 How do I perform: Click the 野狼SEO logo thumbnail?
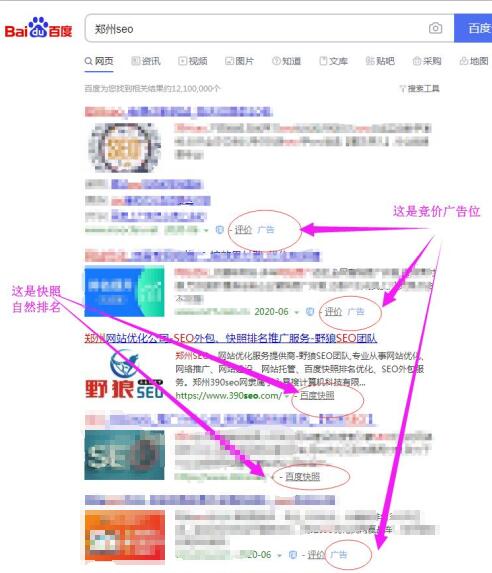pos(124,374)
